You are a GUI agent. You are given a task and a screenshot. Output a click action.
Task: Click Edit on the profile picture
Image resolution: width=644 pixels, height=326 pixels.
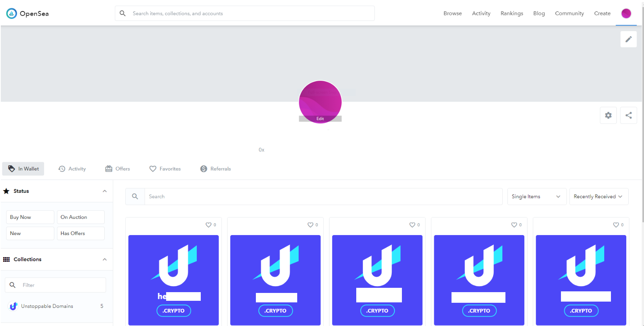320,119
